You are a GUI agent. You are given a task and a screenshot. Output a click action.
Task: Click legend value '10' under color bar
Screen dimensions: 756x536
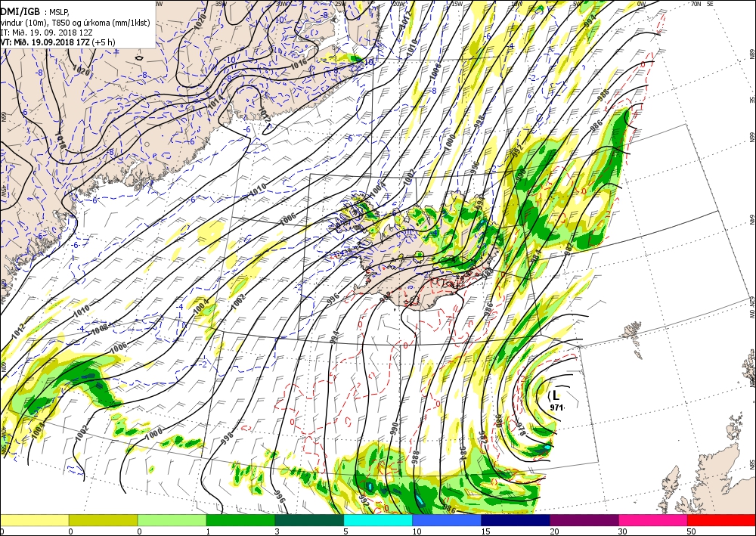[417, 531]
